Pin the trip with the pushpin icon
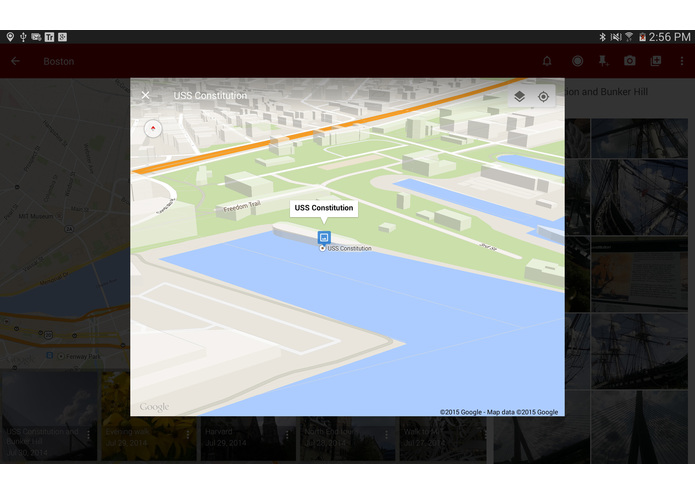The width and height of the screenshot is (695, 494). pyautogui.click(x=603, y=61)
